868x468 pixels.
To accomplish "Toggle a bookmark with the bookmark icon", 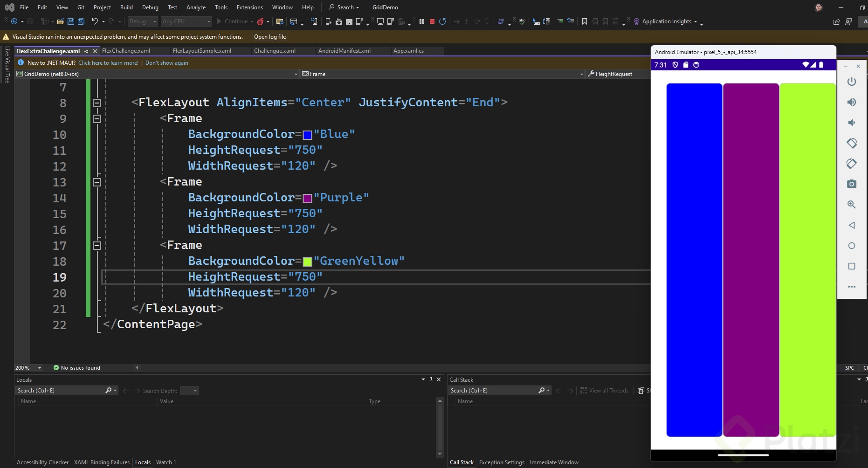I will (585, 21).
